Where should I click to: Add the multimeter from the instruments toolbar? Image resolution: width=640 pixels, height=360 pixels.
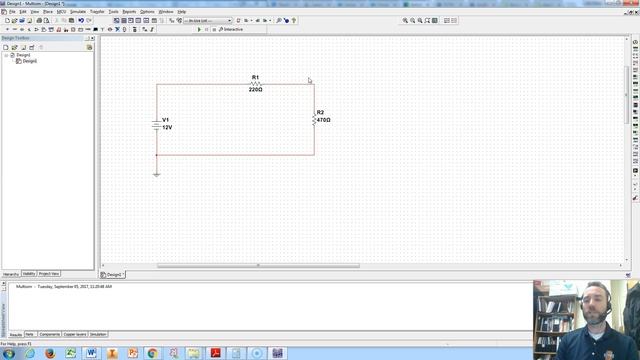[x=636, y=42]
